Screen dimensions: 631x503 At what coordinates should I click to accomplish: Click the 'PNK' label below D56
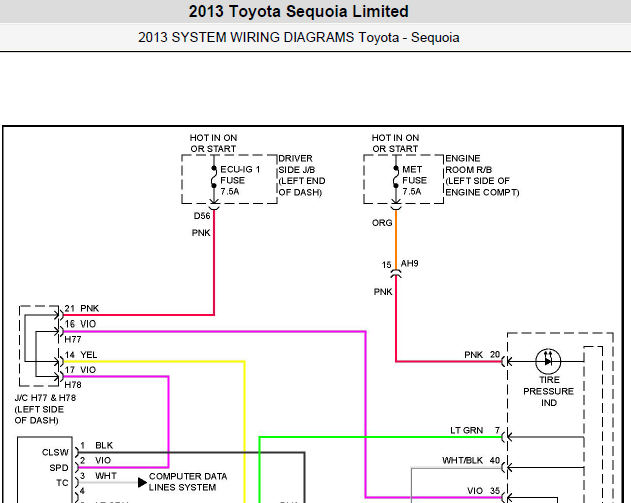click(x=201, y=233)
